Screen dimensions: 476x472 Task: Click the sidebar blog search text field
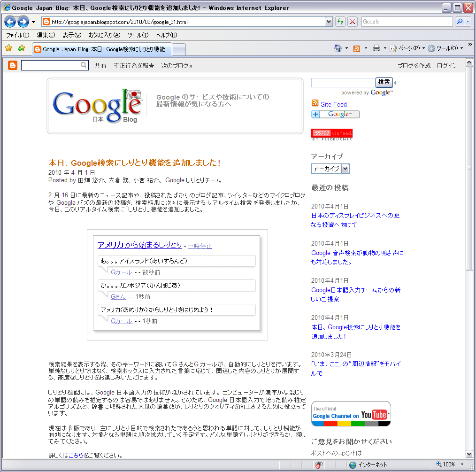(x=343, y=82)
